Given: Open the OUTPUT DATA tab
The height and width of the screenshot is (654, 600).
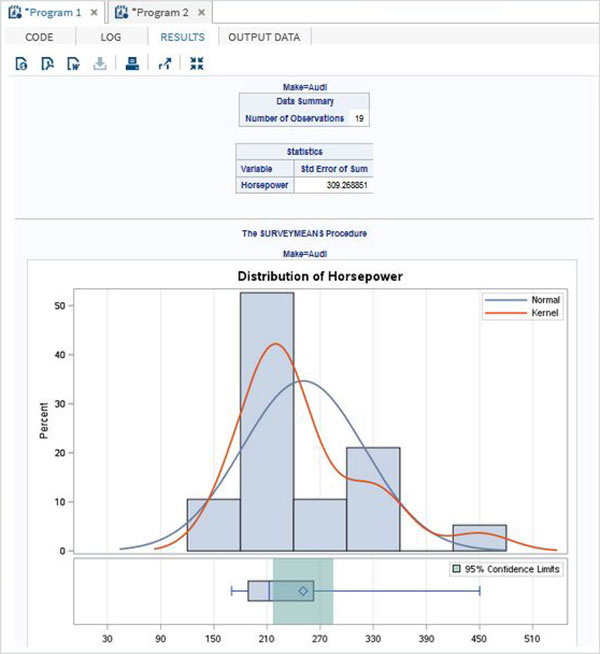Looking at the screenshot, I should pos(264,37).
